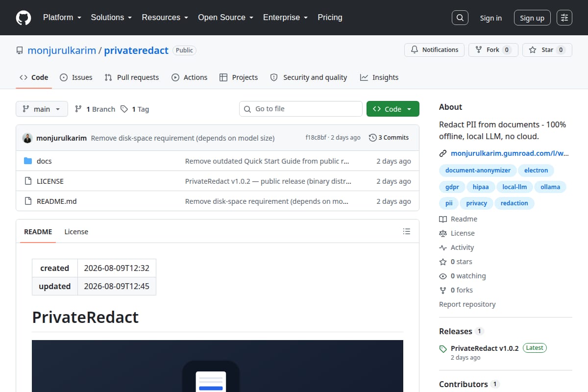Open the README outline list icon
Screen dimensions: 588x392
(x=406, y=231)
